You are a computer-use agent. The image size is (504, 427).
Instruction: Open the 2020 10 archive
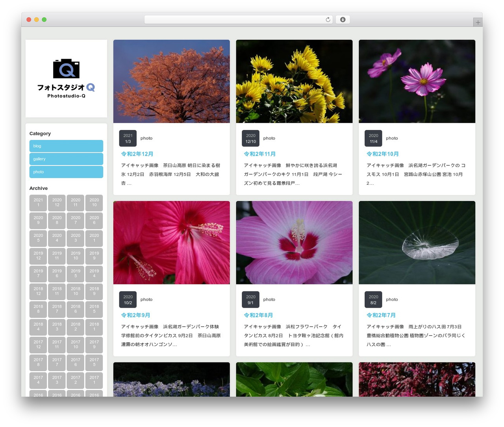[x=94, y=202]
